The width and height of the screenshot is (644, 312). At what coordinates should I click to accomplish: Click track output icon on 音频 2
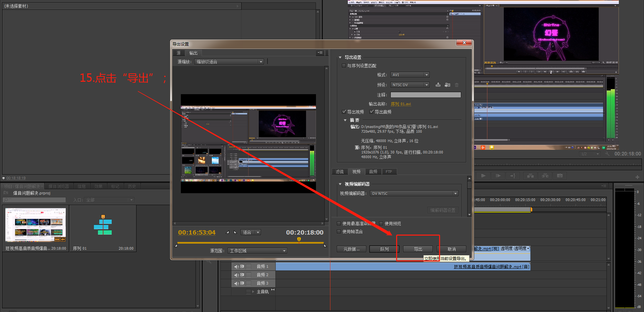pos(242,275)
